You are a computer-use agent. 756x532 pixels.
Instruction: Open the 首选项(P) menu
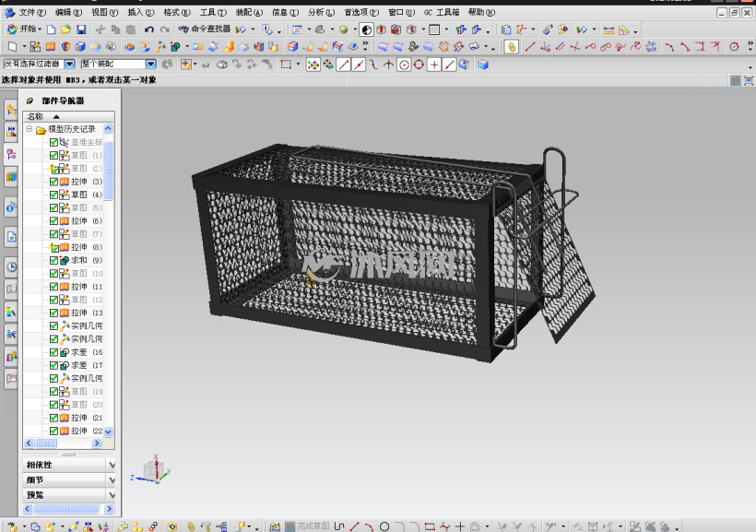pyautogui.click(x=361, y=13)
